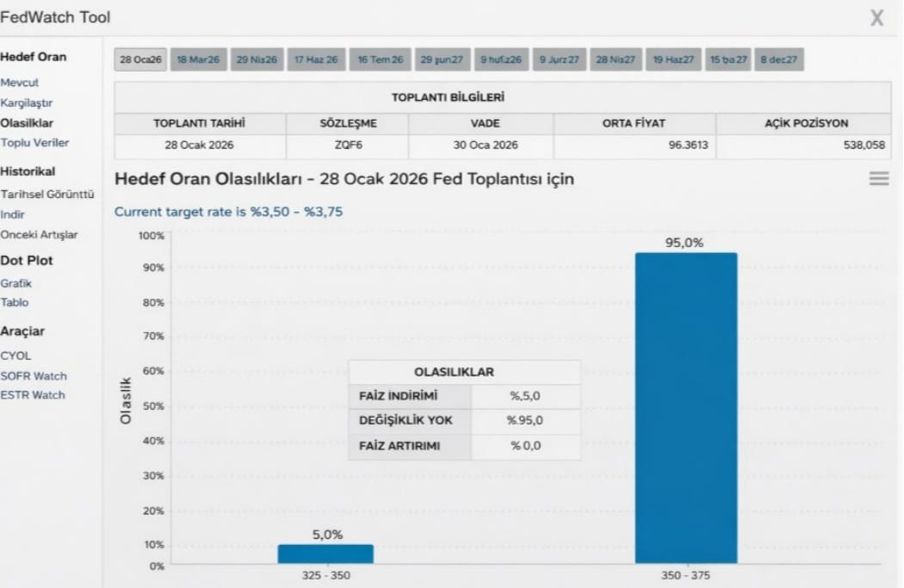Open the ESTR Watch tool
904x588 pixels.
click(33, 395)
